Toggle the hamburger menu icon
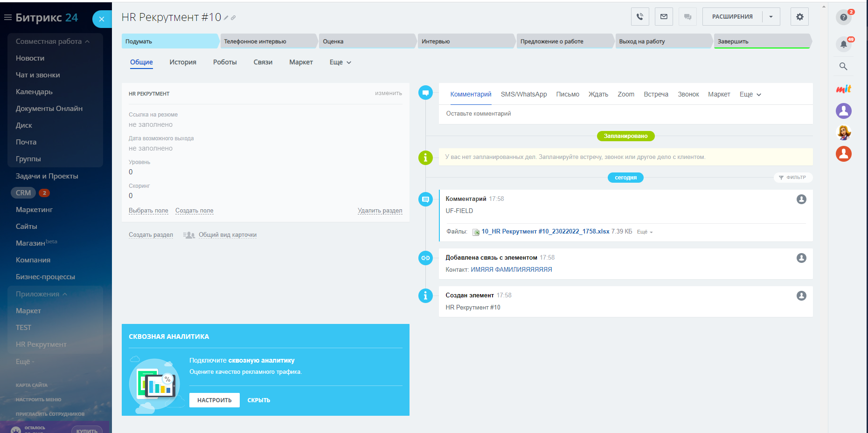 [x=8, y=18]
